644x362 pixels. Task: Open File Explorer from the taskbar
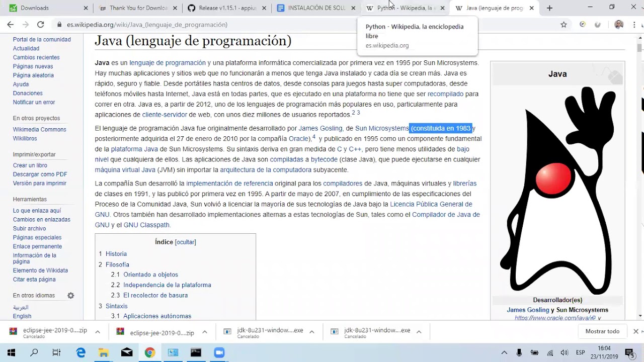point(103,352)
